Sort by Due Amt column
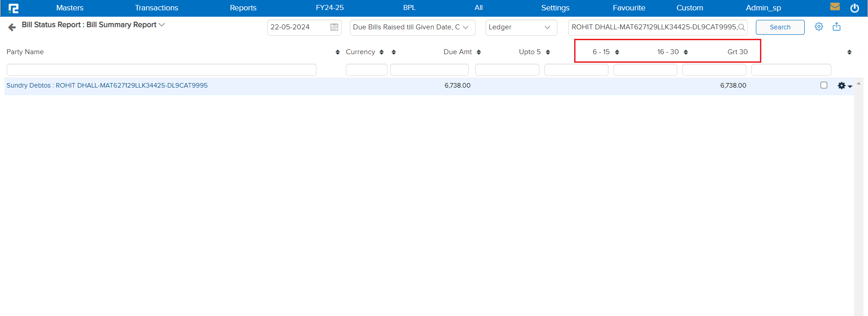 [478, 52]
